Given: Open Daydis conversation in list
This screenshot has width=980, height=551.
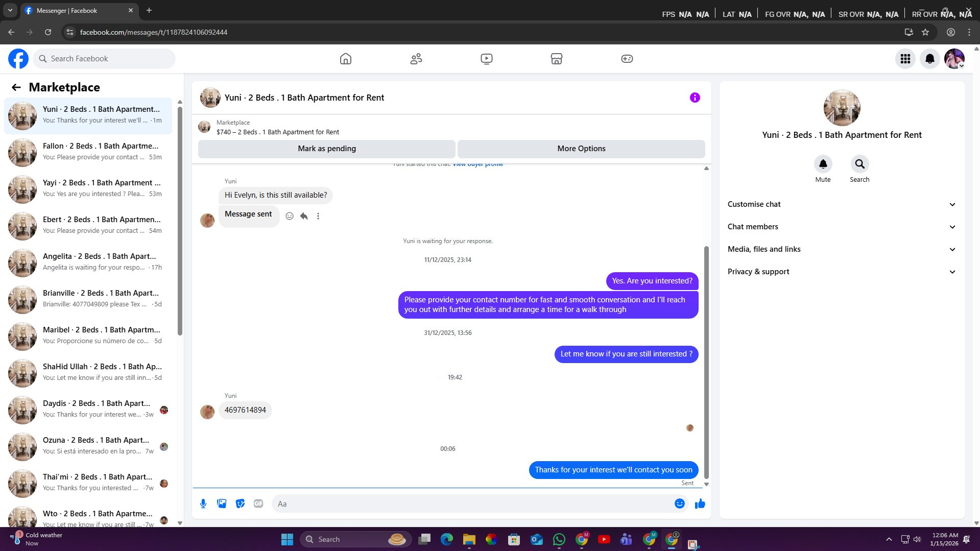Looking at the screenshot, I should tap(88, 409).
